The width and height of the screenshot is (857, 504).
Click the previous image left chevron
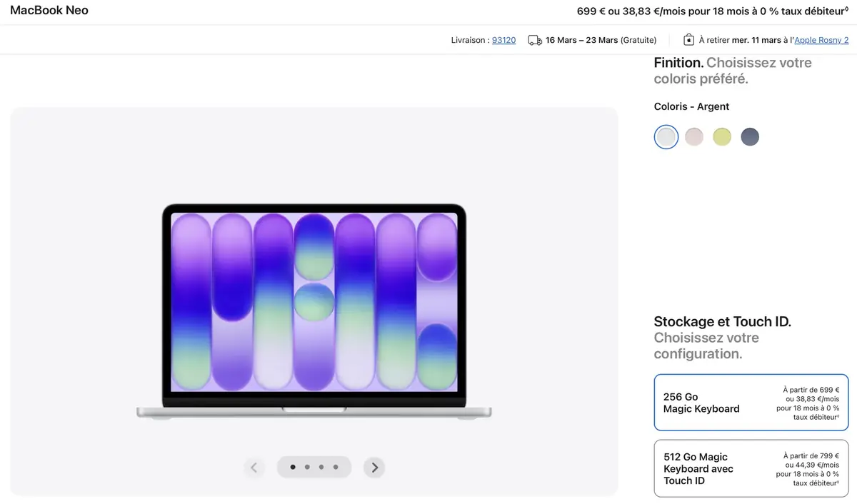point(254,468)
